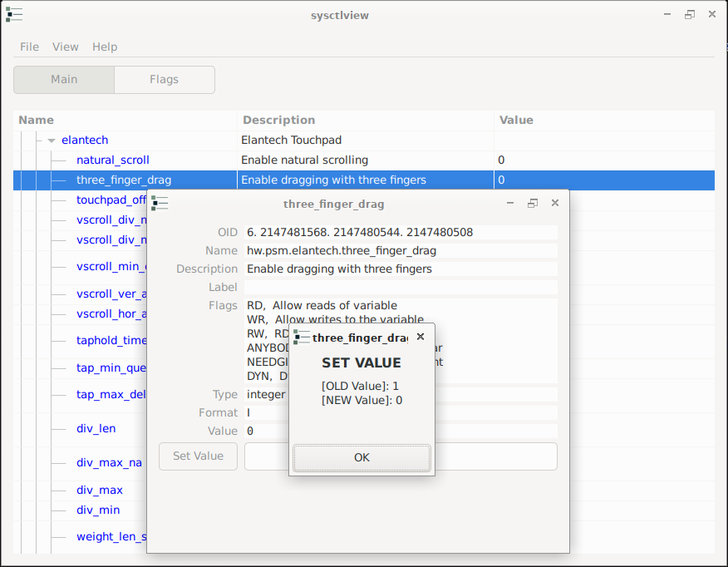728x567 pixels.
Task: Minimize the main sysctlview window
Action: coord(668,14)
